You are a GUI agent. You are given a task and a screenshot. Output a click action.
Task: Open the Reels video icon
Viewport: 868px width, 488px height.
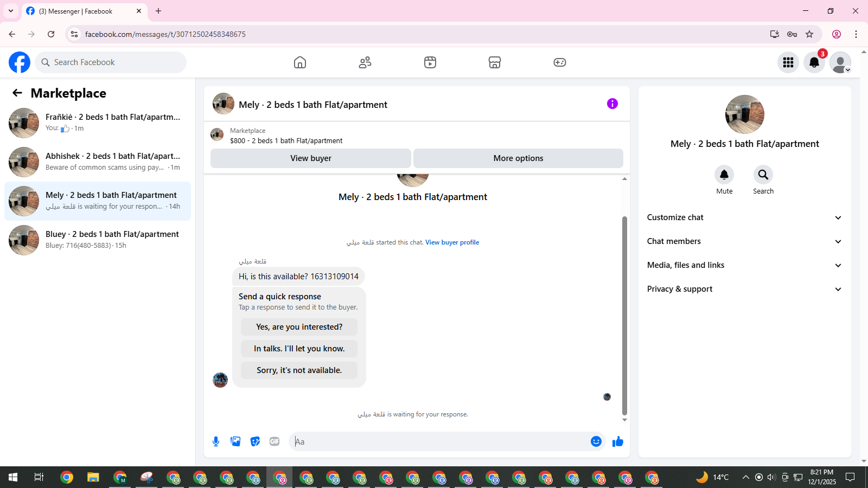(430, 62)
